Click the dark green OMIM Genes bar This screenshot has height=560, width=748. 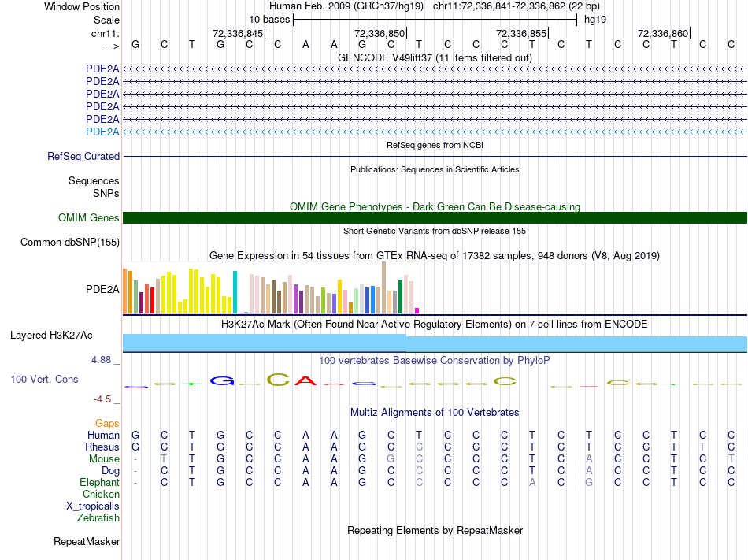click(435, 218)
